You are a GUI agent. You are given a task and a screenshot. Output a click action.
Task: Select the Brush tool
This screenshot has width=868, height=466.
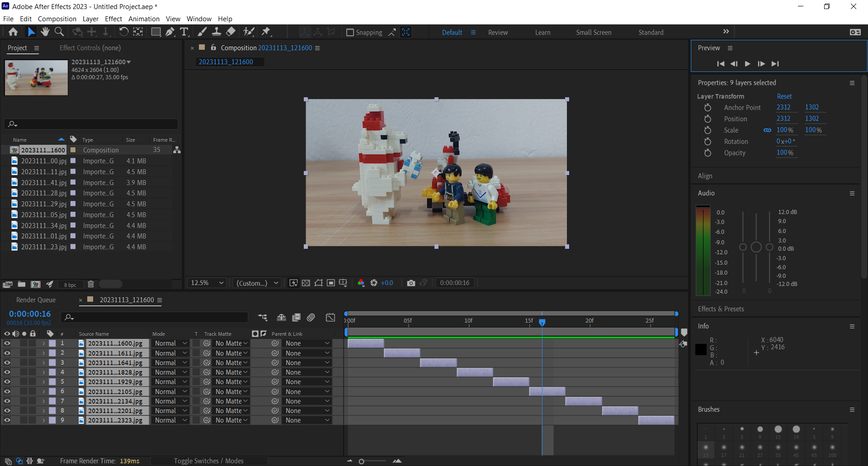202,32
